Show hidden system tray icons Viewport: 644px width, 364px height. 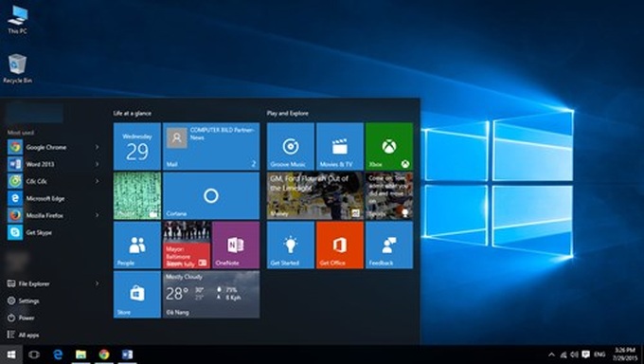(x=551, y=355)
